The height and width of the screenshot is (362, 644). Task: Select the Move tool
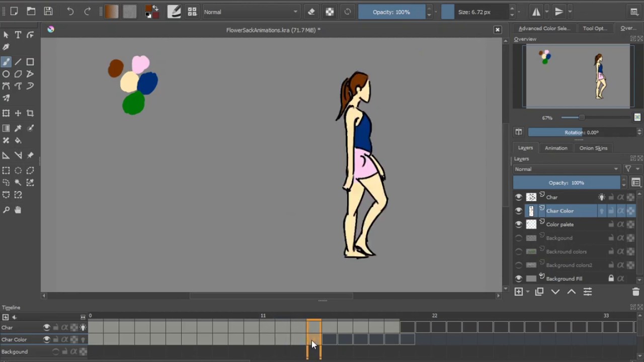[18, 113]
